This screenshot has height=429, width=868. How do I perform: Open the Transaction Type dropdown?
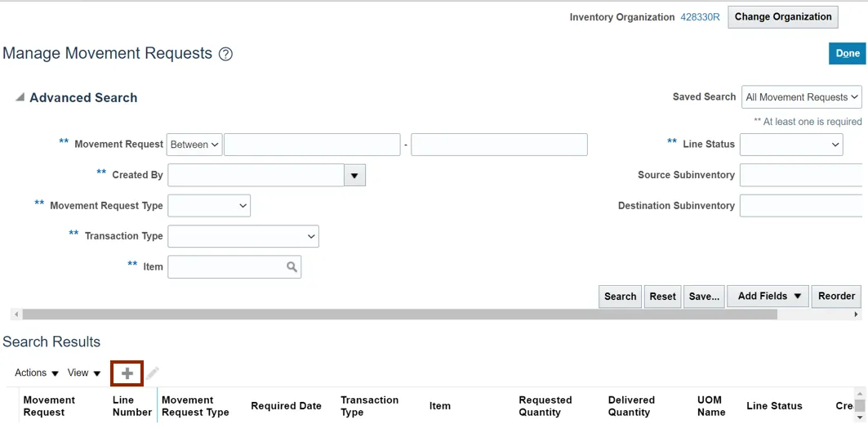point(243,236)
